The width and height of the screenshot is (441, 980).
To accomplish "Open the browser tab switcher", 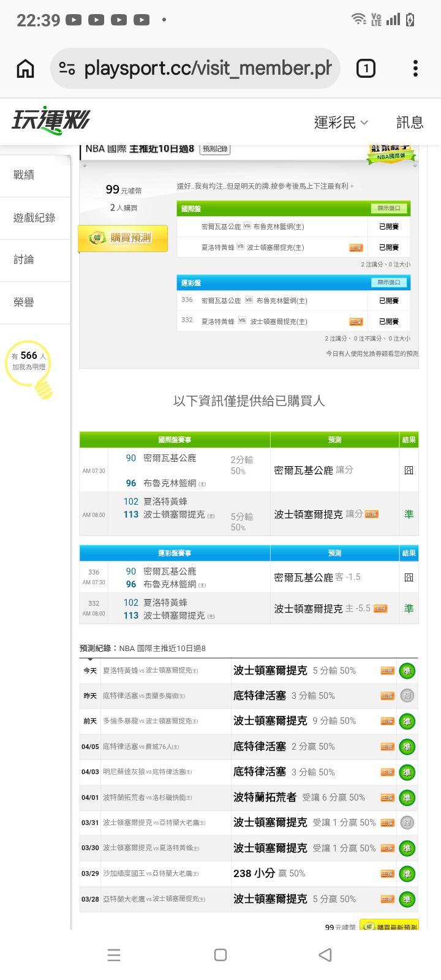I will point(366,68).
